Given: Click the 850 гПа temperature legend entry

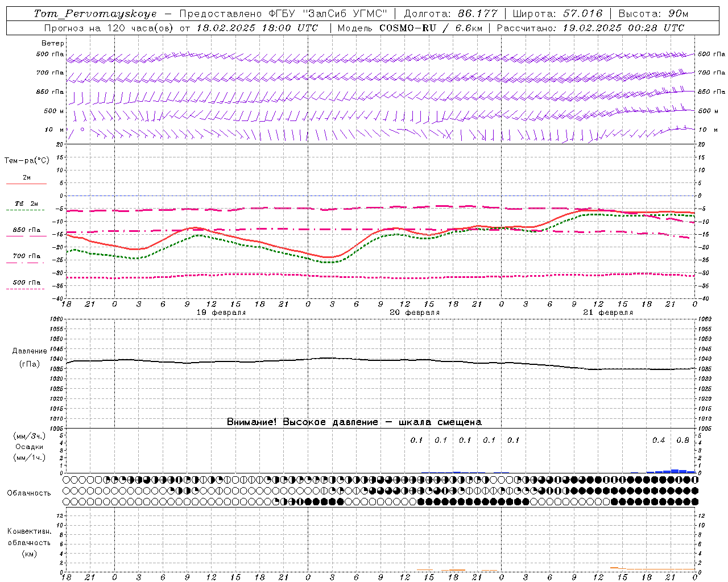Looking at the screenshot, I should tap(27, 230).
